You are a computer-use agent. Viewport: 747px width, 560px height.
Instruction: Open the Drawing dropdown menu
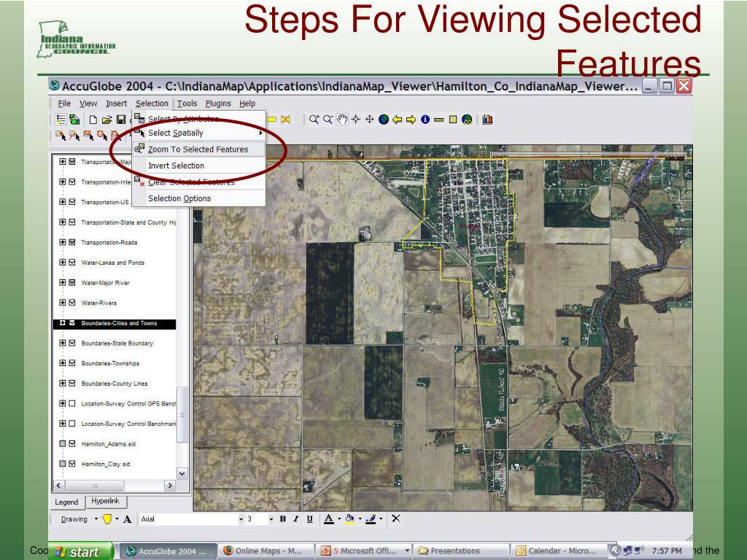79,519
